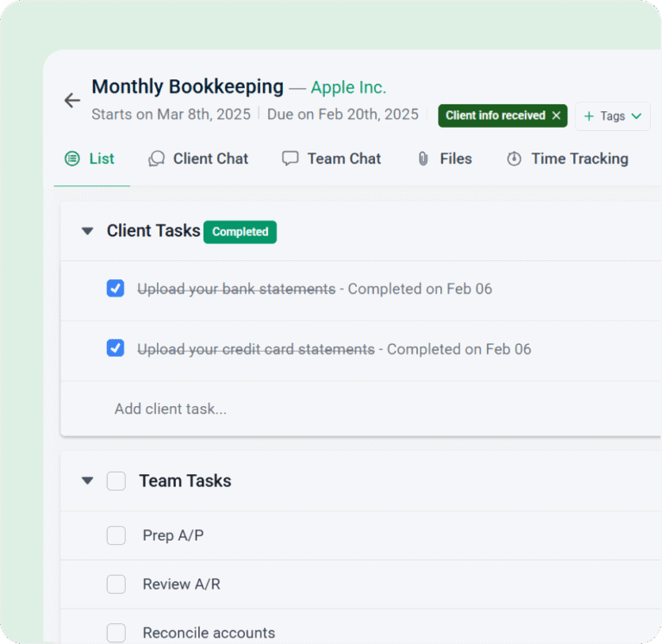Mark Reconcile accounts as done
This screenshot has width=662, height=644.
pyautogui.click(x=116, y=633)
